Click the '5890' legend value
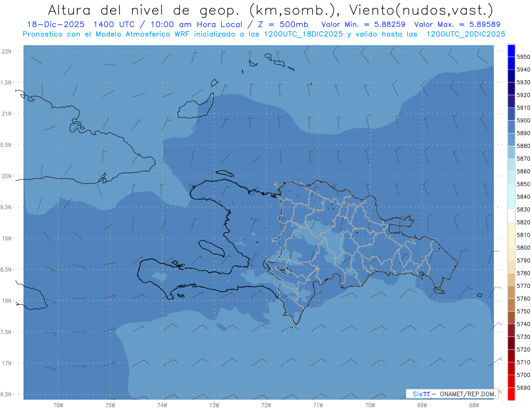 [x=523, y=133]
